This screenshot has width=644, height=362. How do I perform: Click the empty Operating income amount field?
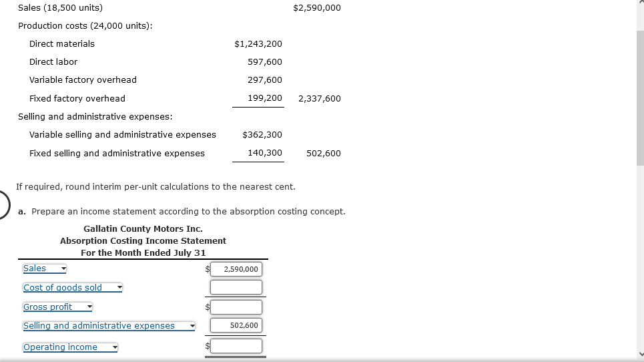(236, 346)
